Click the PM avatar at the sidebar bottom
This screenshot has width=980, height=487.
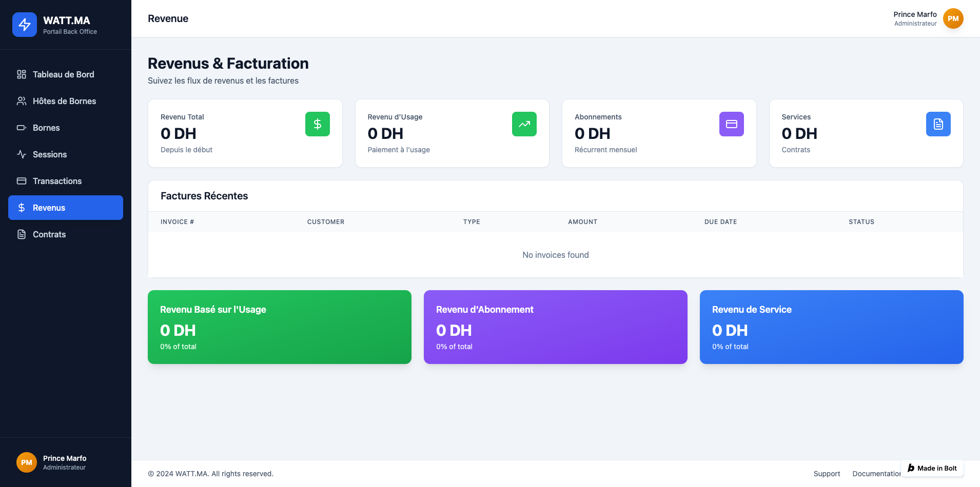tap(27, 462)
